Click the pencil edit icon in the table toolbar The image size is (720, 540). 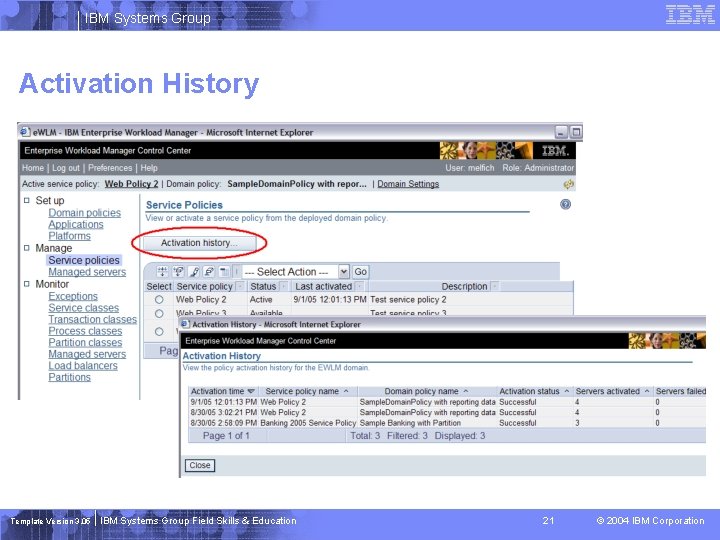click(x=194, y=272)
